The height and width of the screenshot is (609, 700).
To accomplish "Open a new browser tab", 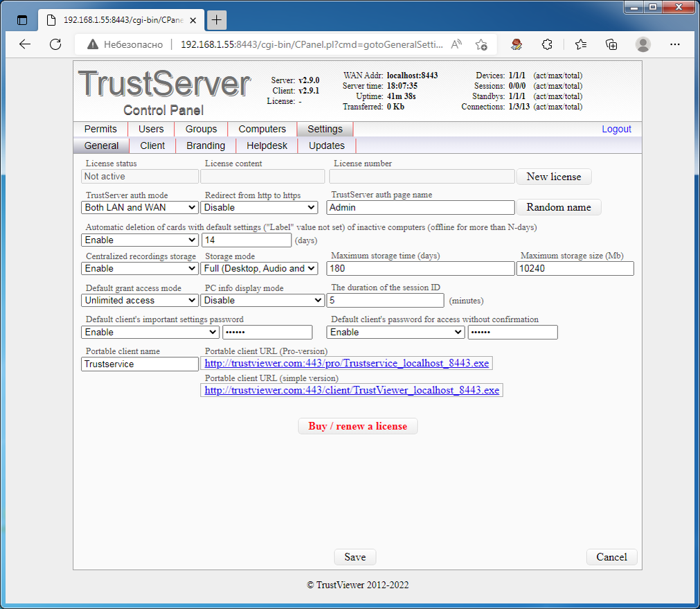I will click(x=217, y=20).
